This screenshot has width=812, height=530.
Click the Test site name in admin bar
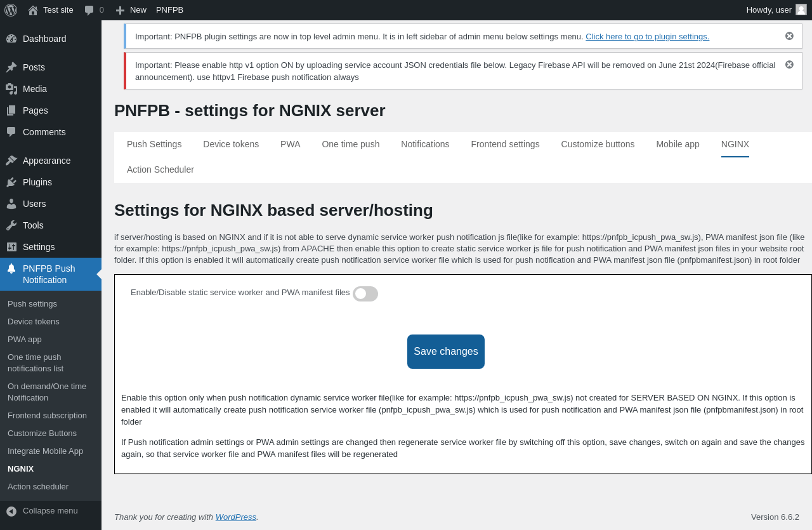click(x=58, y=10)
